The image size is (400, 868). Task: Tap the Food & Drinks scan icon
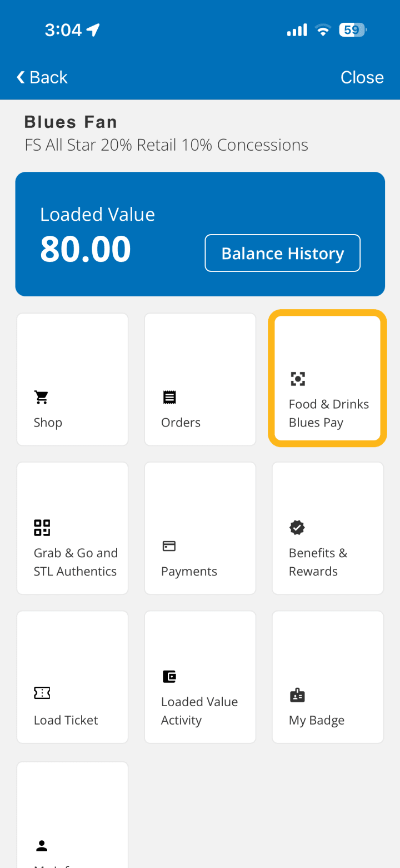298,379
